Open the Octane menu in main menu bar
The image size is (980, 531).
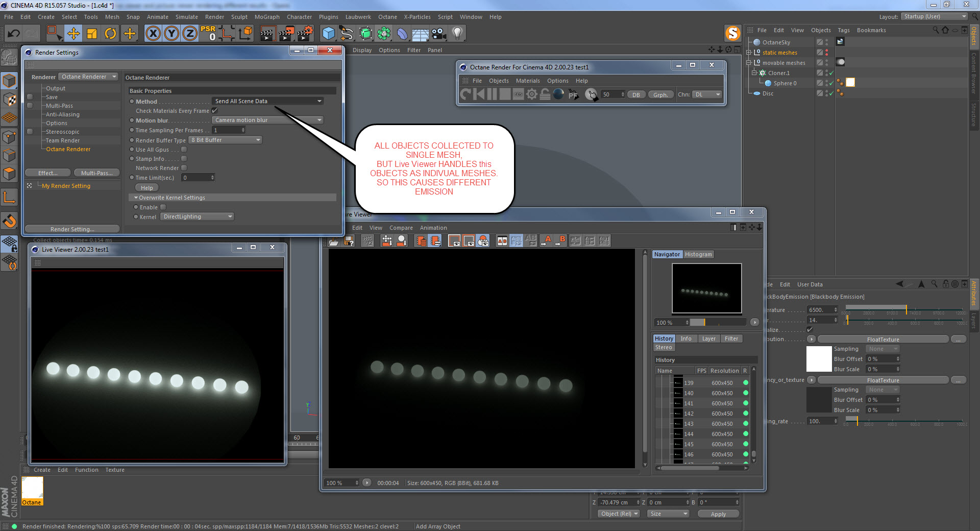coord(387,17)
